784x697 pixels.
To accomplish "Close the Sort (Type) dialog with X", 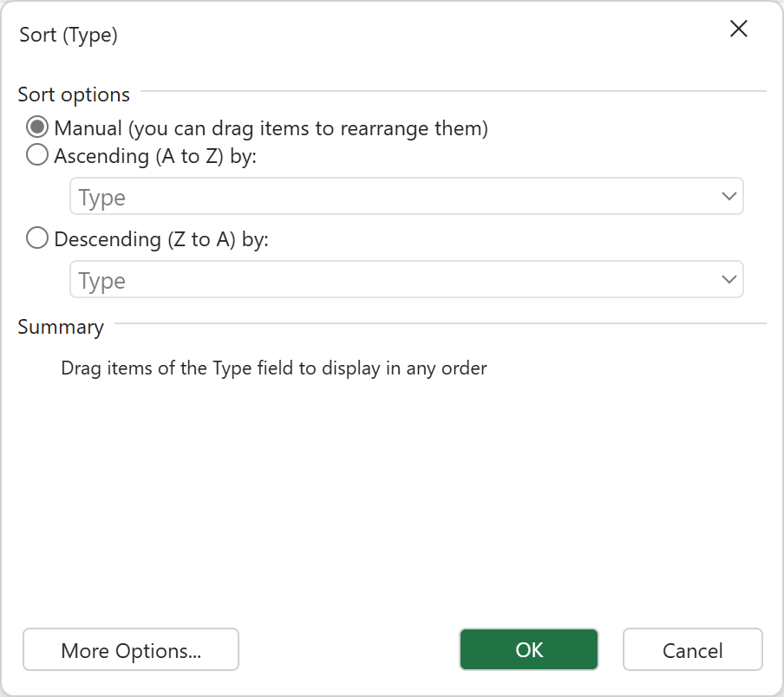I will 738,29.
